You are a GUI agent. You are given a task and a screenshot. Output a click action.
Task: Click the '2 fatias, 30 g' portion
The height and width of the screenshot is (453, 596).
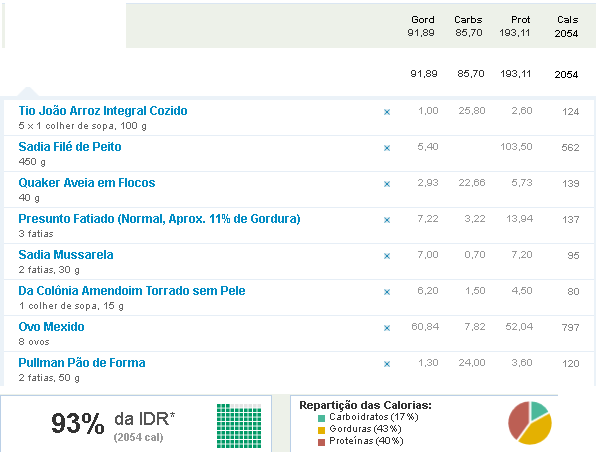[x=49, y=270]
